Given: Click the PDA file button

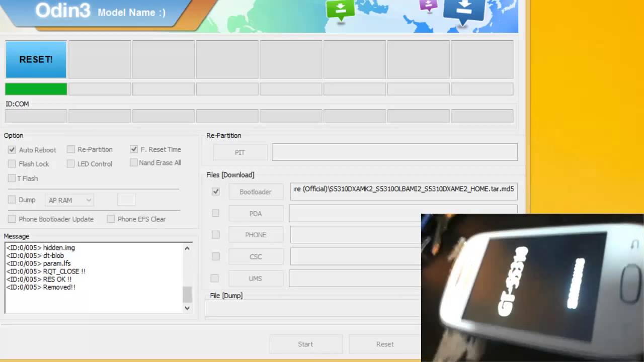Looking at the screenshot, I should [256, 213].
